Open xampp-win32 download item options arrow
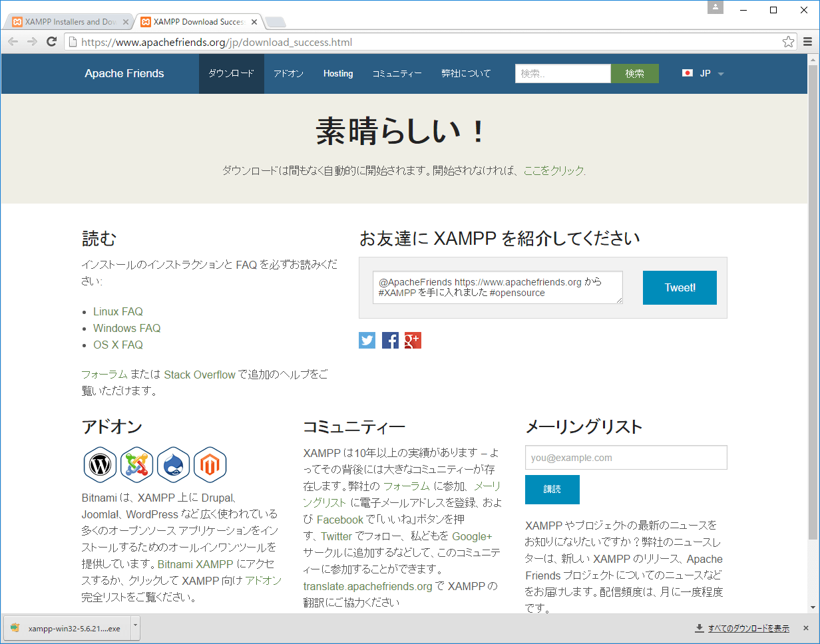Viewport: 820px width, 644px height. [x=135, y=627]
